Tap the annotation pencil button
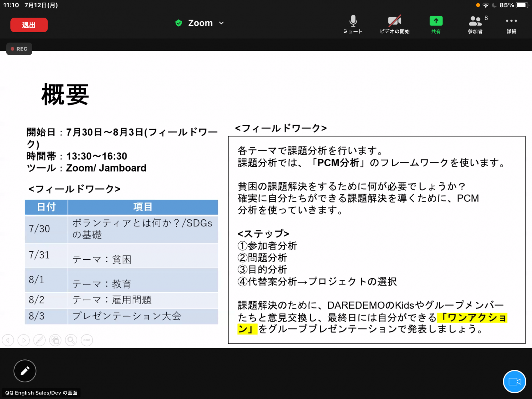532x399 pixels. [x=25, y=371]
